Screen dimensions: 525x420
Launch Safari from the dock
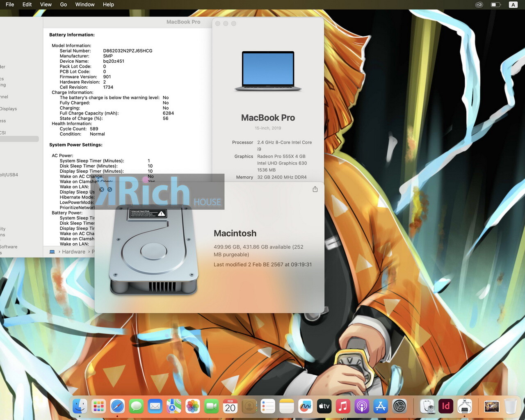point(117,406)
